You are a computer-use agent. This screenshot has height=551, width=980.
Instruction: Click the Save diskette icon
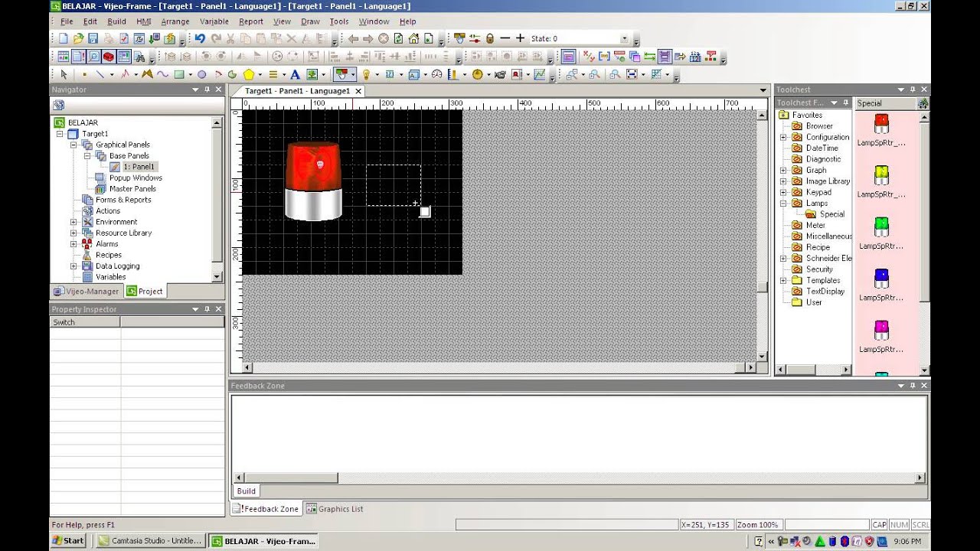(93, 38)
